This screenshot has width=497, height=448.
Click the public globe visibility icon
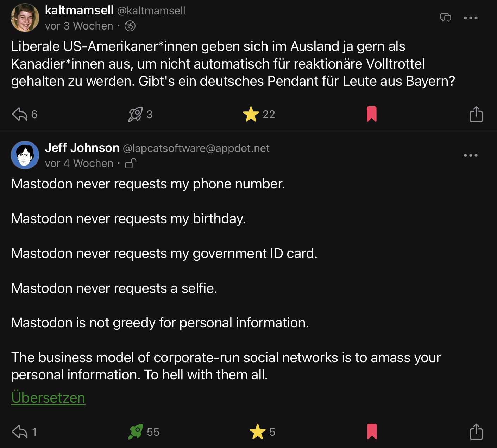pyautogui.click(x=130, y=26)
